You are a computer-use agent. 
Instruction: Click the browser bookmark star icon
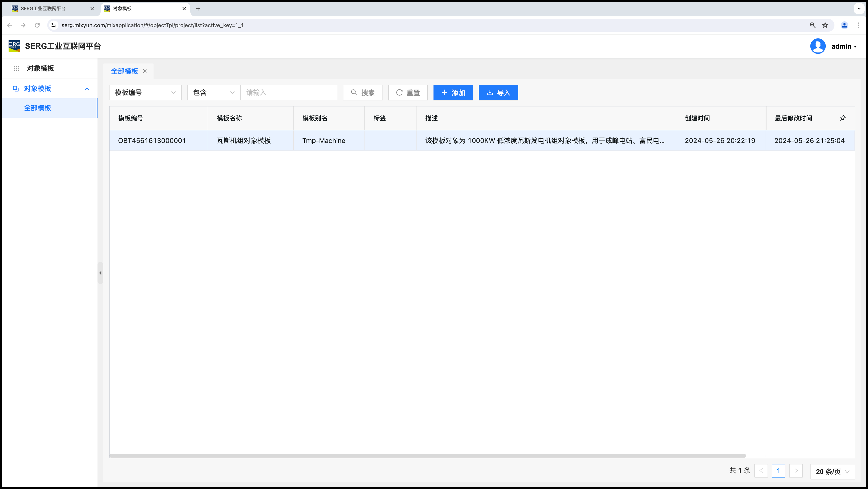[825, 25]
